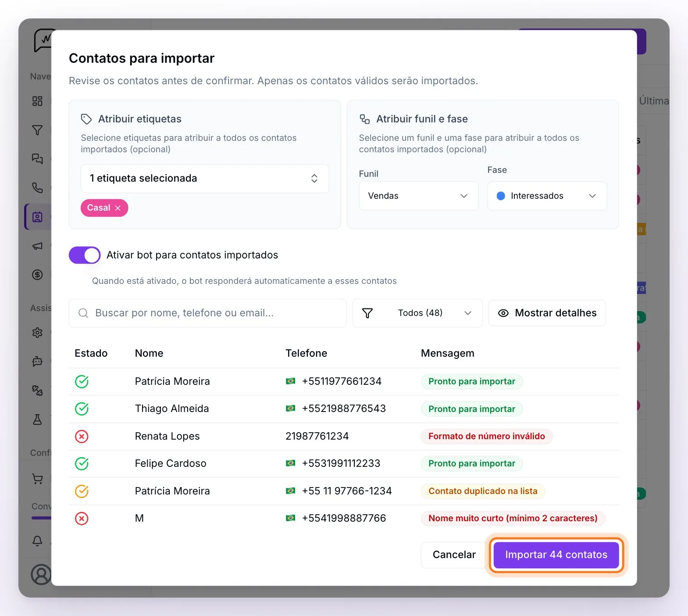The width and height of the screenshot is (688, 616).
Task: Open the etiqueta selecionada tag dropdown
Action: point(205,179)
